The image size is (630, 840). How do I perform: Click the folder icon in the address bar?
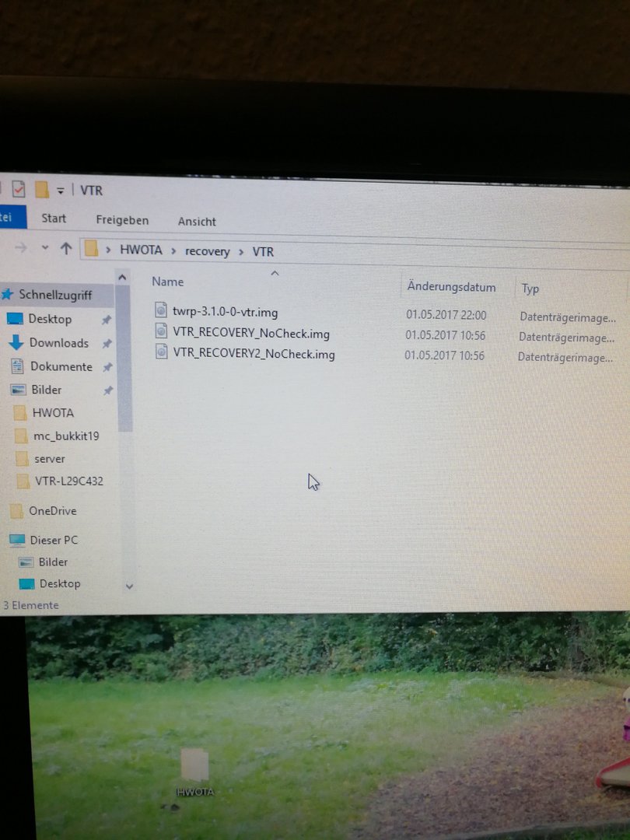point(92,249)
